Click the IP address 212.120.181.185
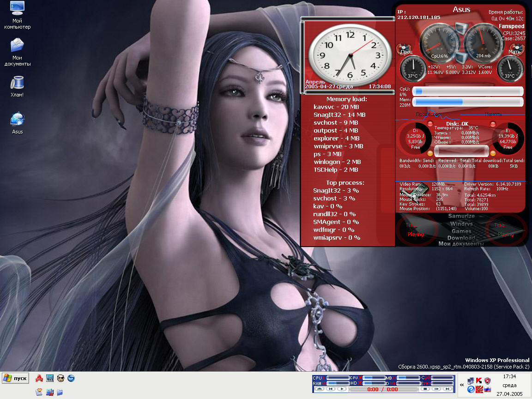 (x=419, y=17)
